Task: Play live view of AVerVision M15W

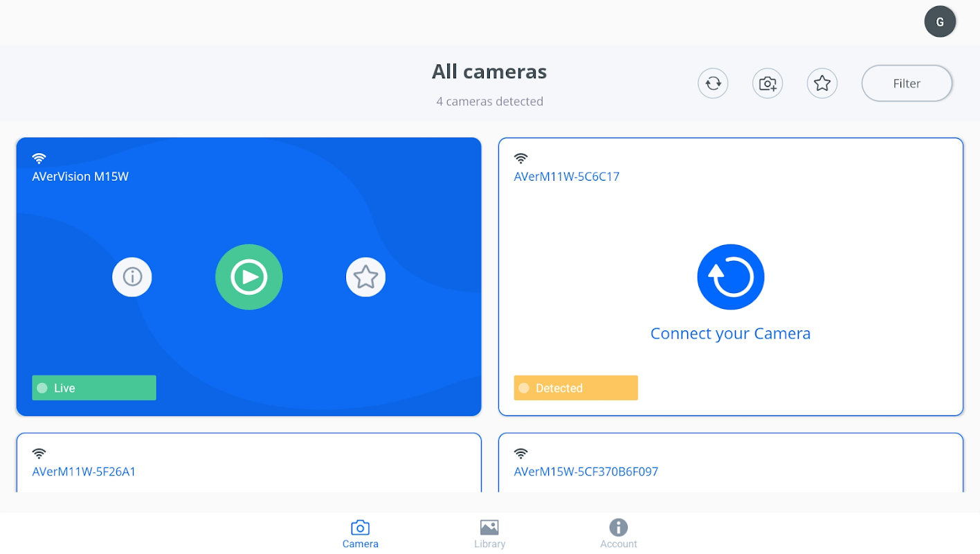Action: tap(249, 277)
